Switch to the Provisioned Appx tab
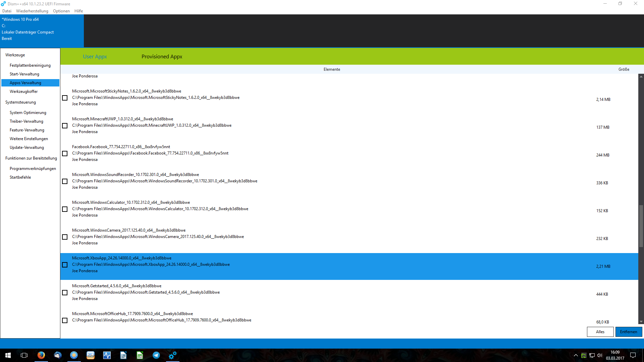The height and width of the screenshot is (362, 644). pyautogui.click(x=162, y=57)
